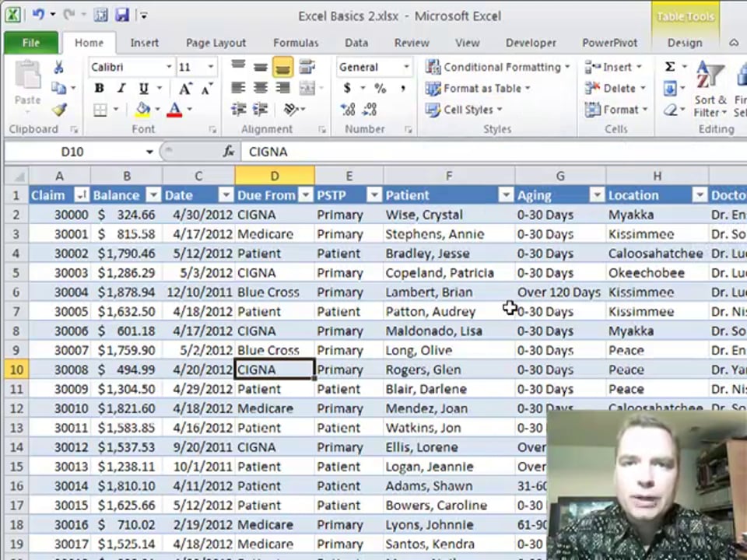Open the font size 11 dropdown

(211, 67)
